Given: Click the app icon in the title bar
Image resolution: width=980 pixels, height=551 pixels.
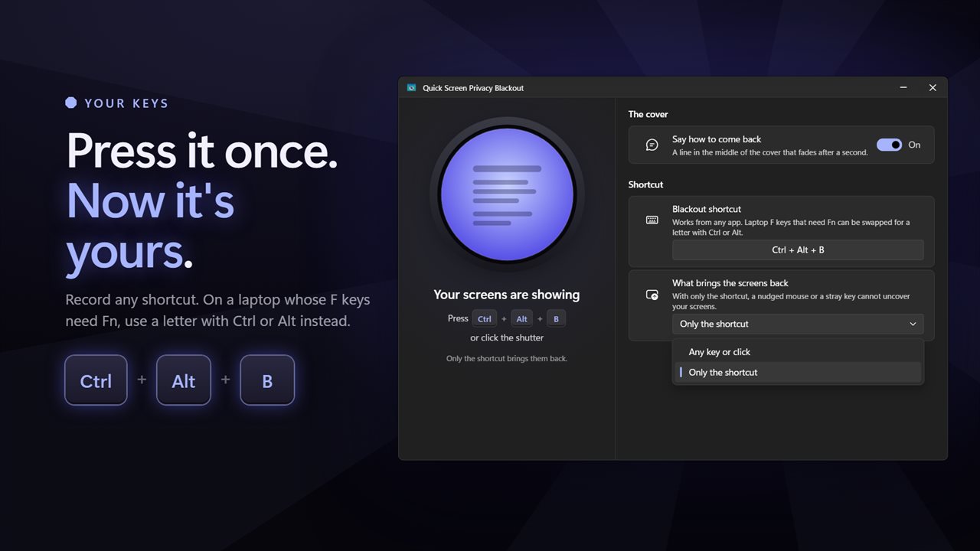Looking at the screenshot, I should coord(411,88).
